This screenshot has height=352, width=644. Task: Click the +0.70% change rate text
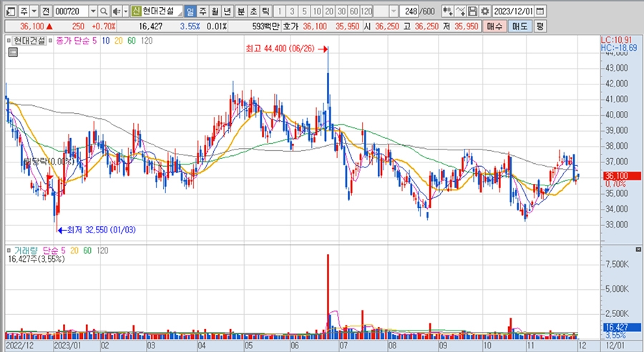[x=104, y=26]
